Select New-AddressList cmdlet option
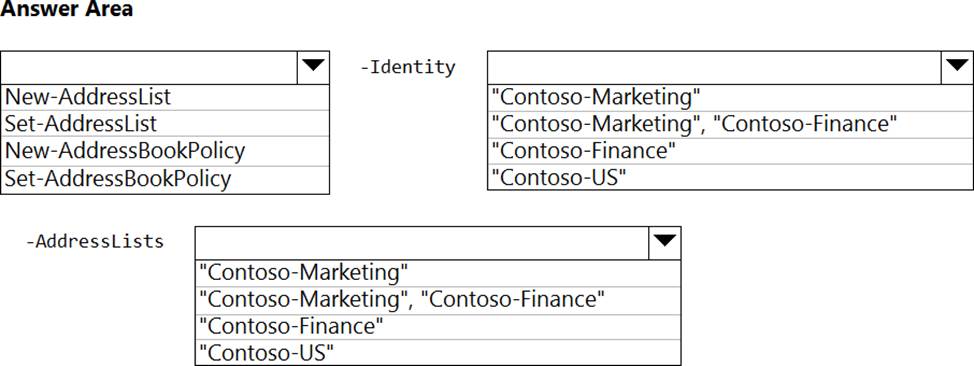Image resolution: width=974 pixels, height=366 pixels. (165, 98)
